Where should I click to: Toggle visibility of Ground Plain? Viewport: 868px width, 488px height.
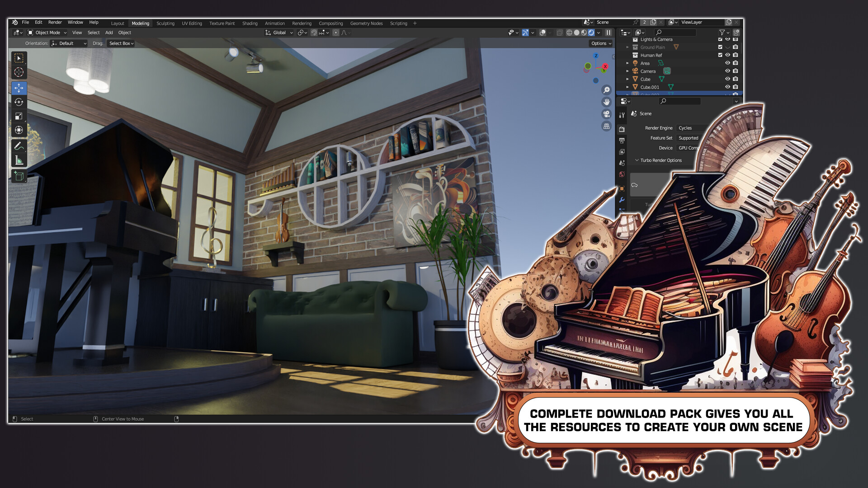(x=728, y=47)
